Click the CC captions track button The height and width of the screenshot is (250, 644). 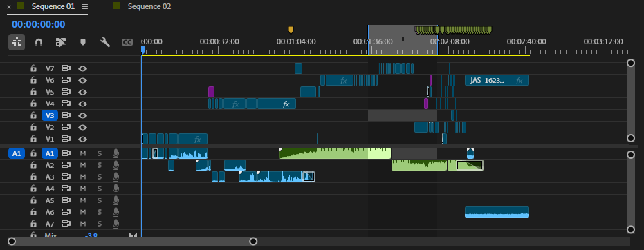tap(127, 42)
